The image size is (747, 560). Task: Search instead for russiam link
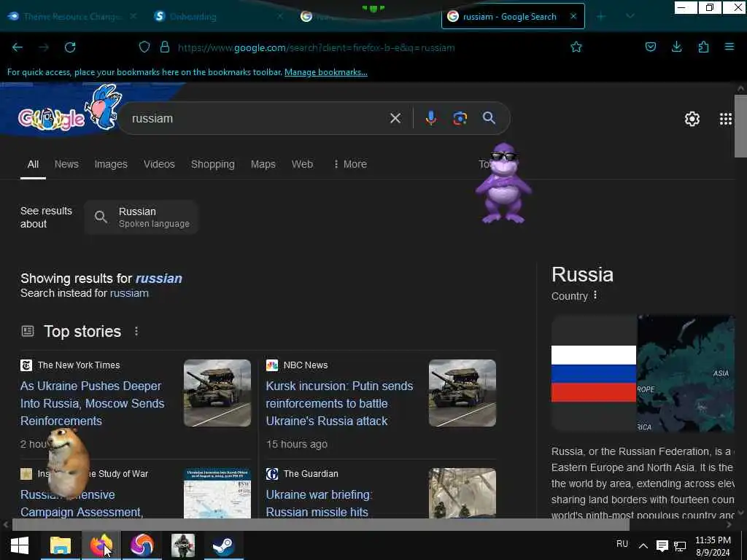coord(129,293)
